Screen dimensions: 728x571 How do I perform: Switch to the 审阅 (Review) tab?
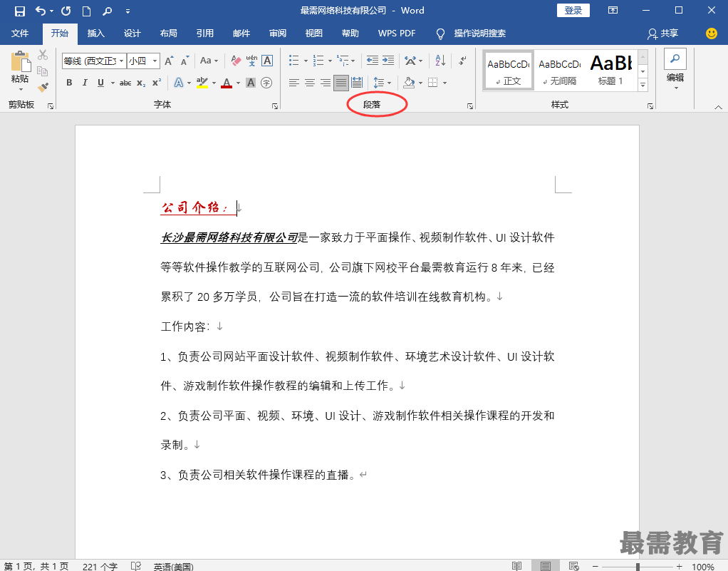point(278,34)
